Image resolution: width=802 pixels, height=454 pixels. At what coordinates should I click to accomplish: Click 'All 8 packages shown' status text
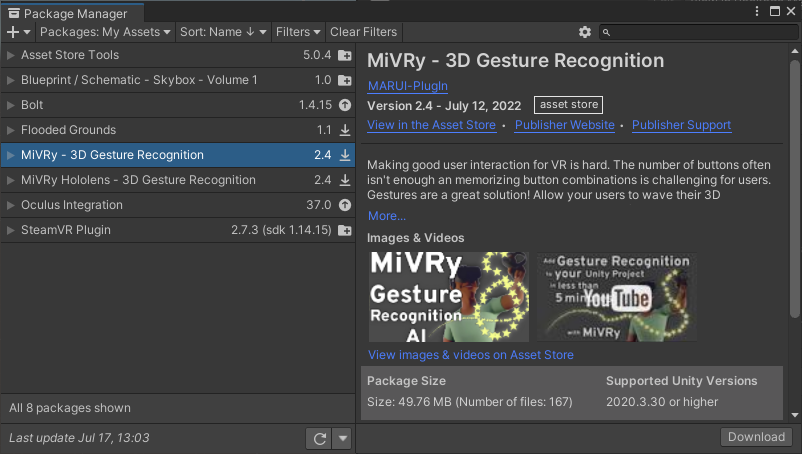tap(70, 408)
